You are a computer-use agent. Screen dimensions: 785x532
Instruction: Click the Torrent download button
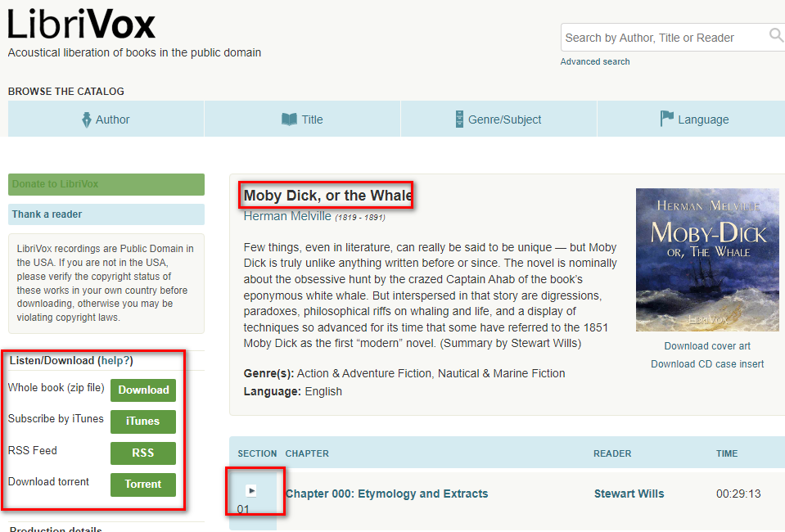[143, 485]
